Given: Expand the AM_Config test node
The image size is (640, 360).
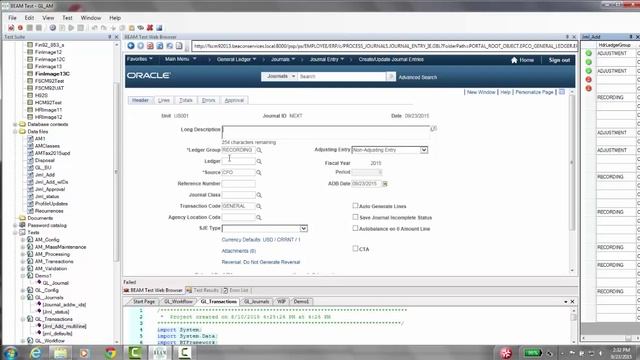Looking at the screenshot, I should (23, 240).
